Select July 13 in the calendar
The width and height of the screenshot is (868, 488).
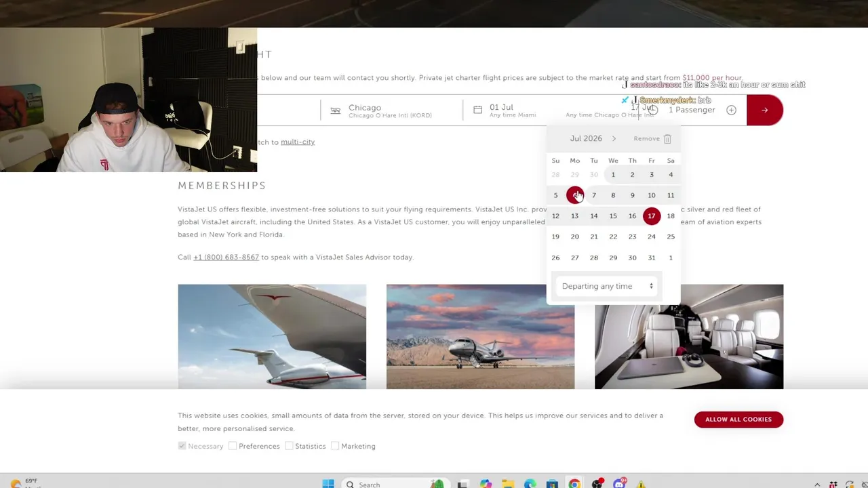pyautogui.click(x=574, y=216)
